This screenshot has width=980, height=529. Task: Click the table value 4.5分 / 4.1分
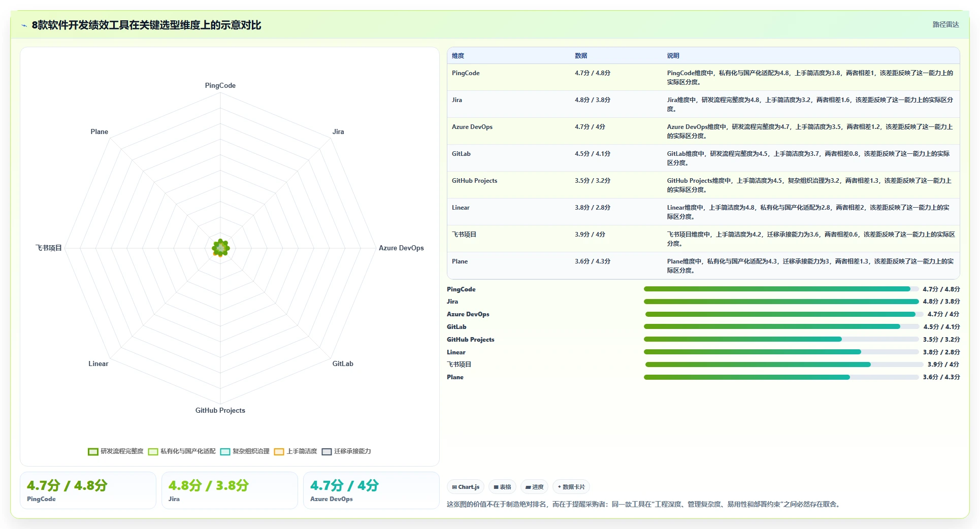pos(593,154)
